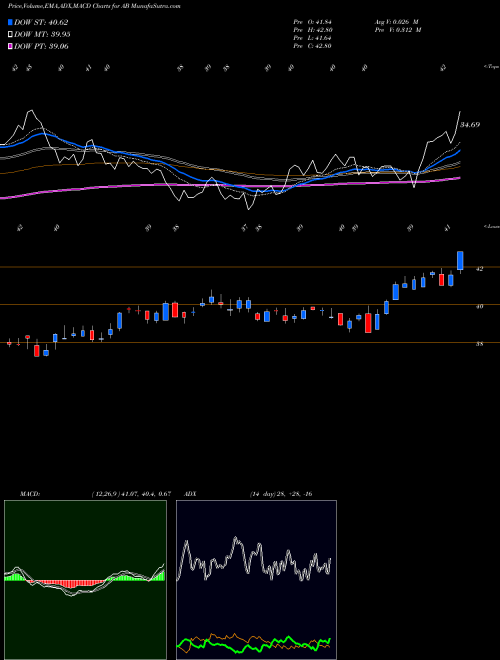
Task: Click the magenta DOW PT legend swatch
Action: tap(10, 46)
